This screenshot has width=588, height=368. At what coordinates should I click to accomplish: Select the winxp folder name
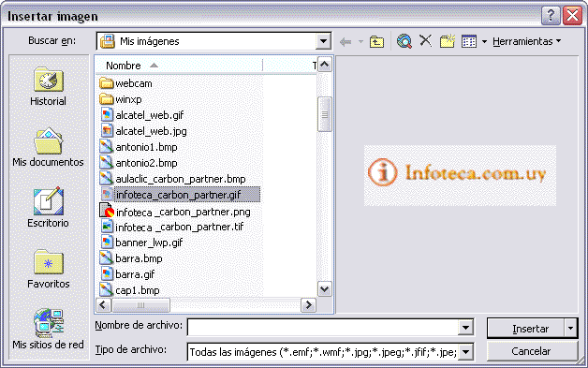[128, 99]
